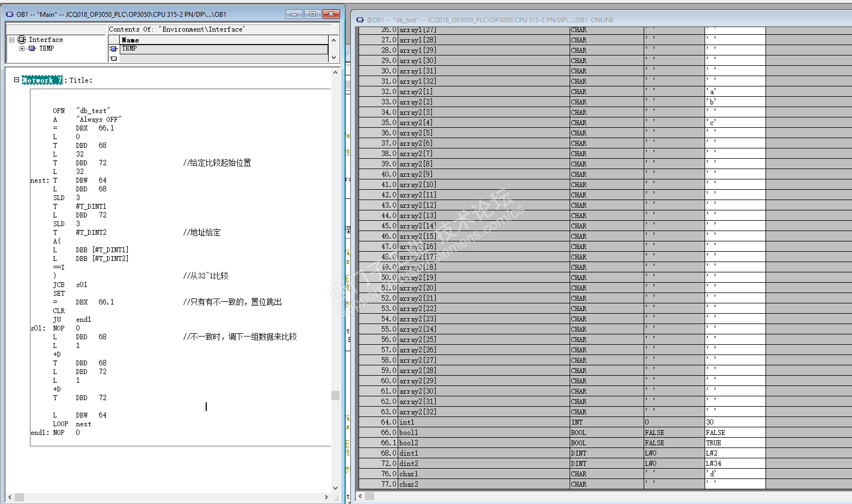Image resolution: width=852 pixels, height=504 pixels.
Task: Click the code area vertical scrollbar thumb
Action: coord(335,395)
